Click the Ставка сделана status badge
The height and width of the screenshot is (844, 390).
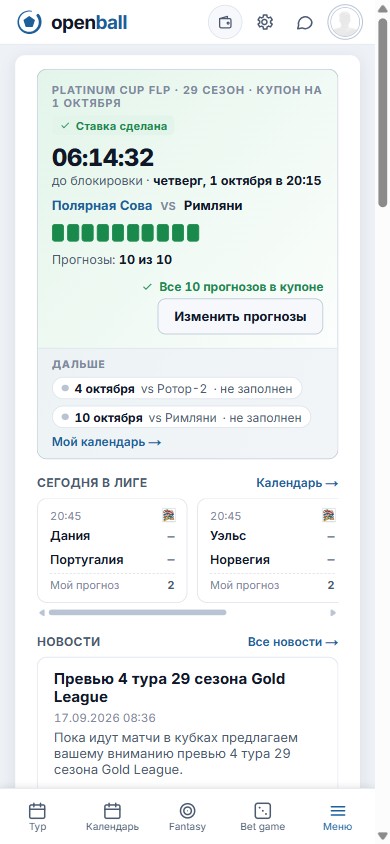(114, 126)
